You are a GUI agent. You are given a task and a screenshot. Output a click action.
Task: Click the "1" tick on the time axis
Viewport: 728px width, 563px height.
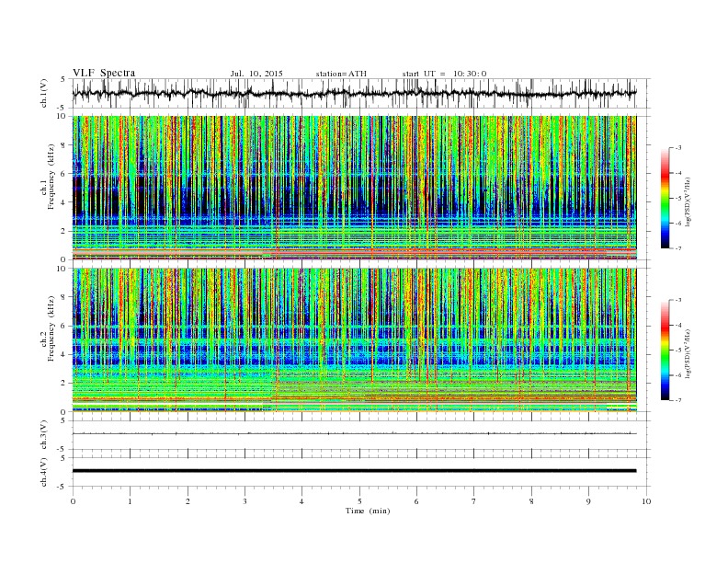(131, 501)
